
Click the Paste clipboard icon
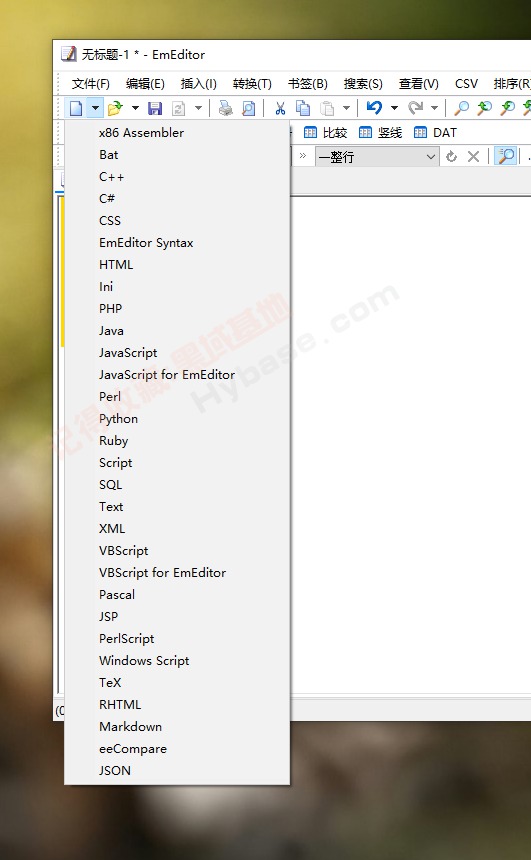coord(327,108)
